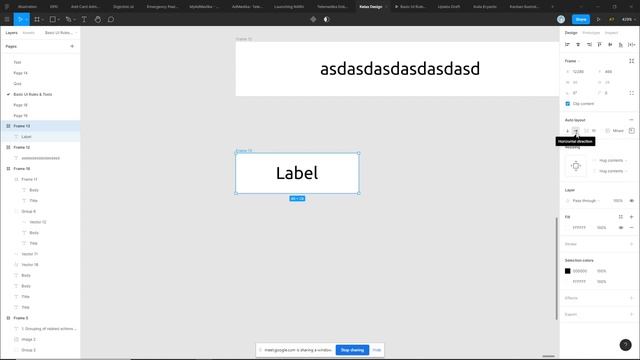This screenshot has height=360, width=640.
Task: Click the independent corners icon
Action: point(631,93)
